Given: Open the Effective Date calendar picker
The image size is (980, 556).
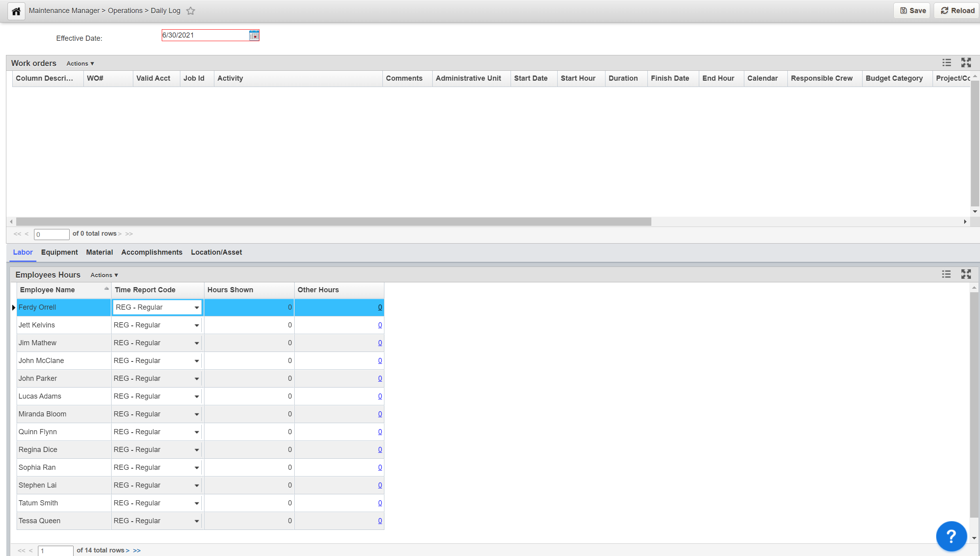Looking at the screenshot, I should 254,36.
